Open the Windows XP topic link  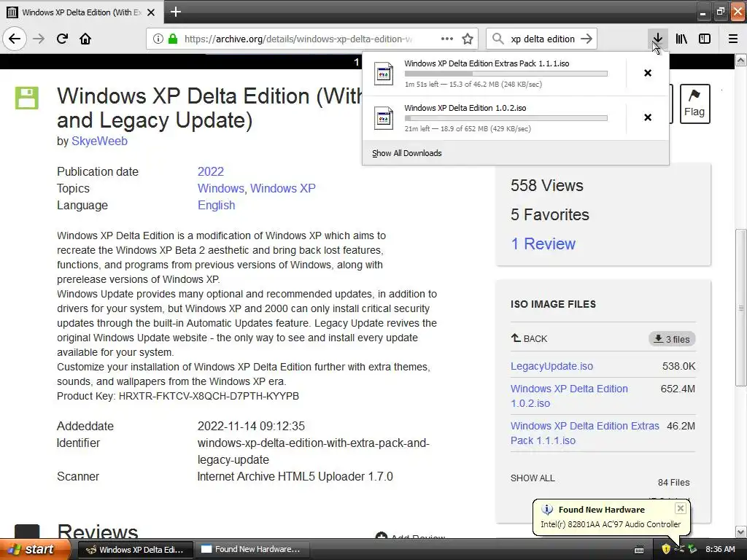(x=283, y=188)
